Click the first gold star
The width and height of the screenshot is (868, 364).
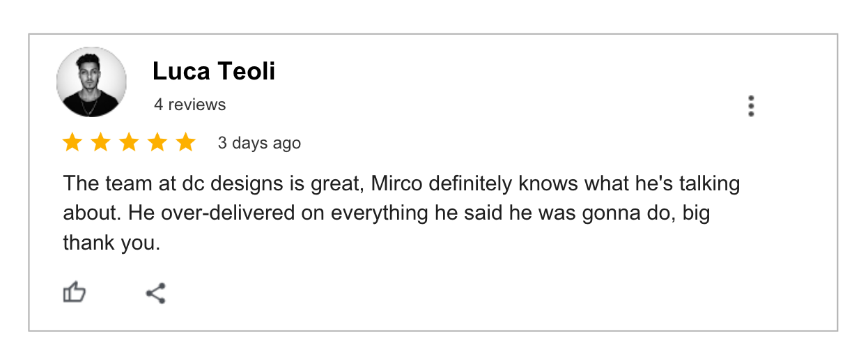coord(72,143)
